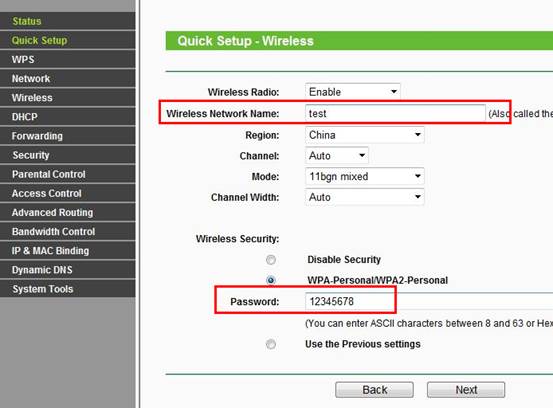Open the Network menu in sidebar
This screenshot has height=408, width=553.
[x=68, y=78]
